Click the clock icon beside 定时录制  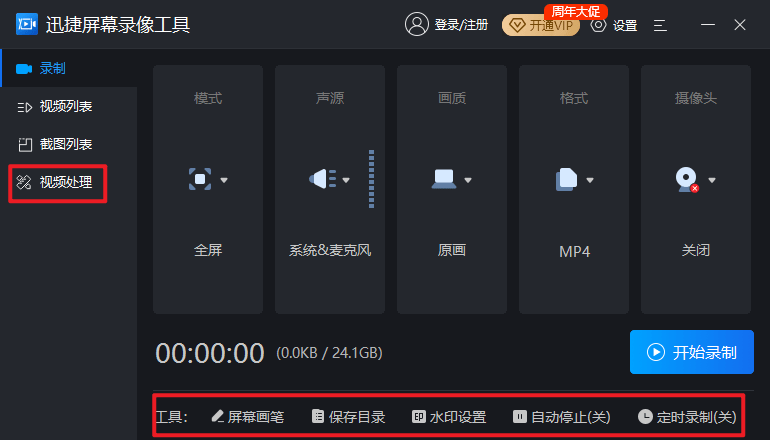click(645, 416)
